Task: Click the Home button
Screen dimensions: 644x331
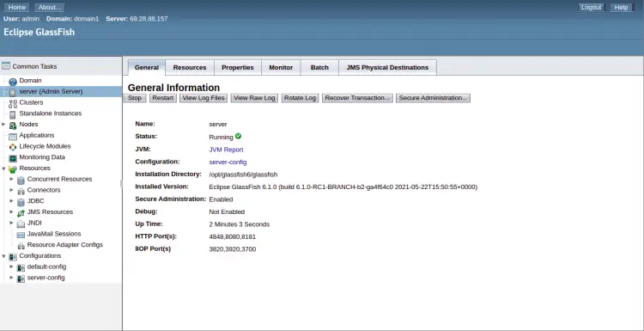Action: 17,8
